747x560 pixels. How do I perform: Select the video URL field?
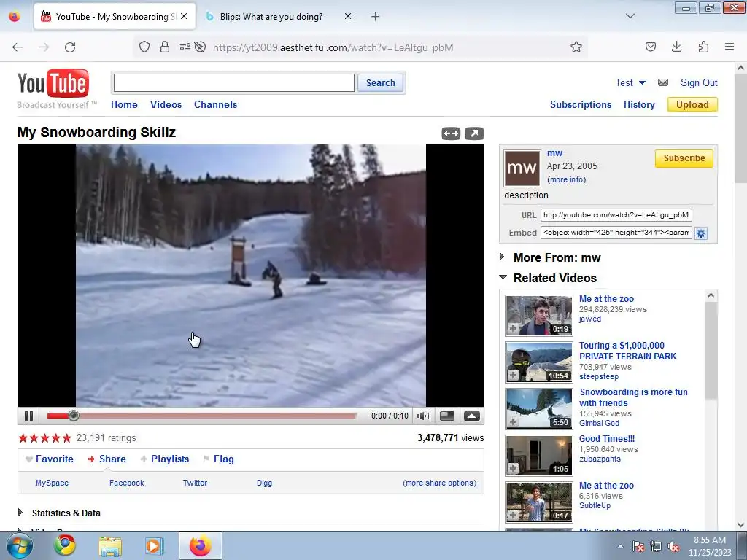[x=616, y=215]
